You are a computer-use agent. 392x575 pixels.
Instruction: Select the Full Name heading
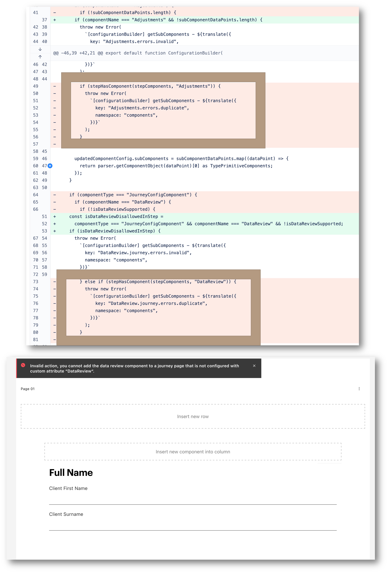(x=71, y=473)
